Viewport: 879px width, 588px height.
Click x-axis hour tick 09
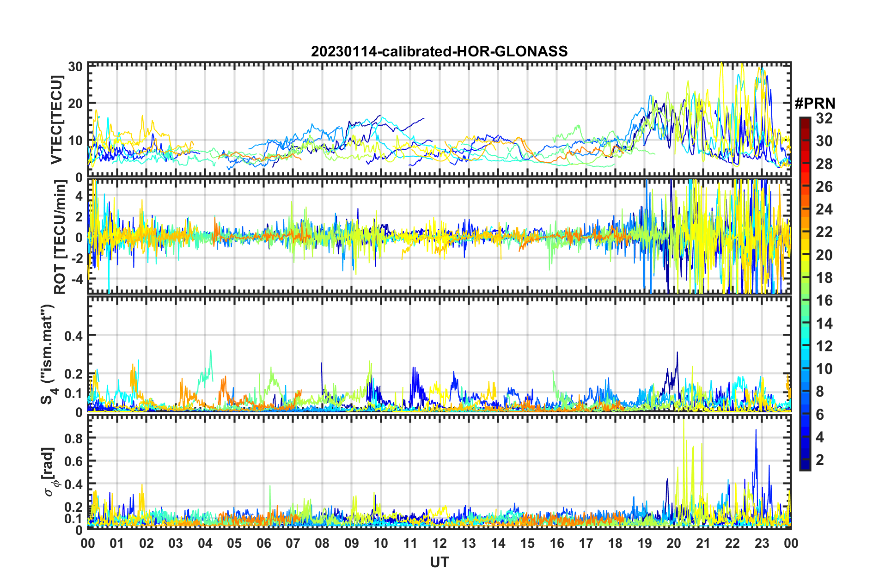pyautogui.click(x=352, y=543)
